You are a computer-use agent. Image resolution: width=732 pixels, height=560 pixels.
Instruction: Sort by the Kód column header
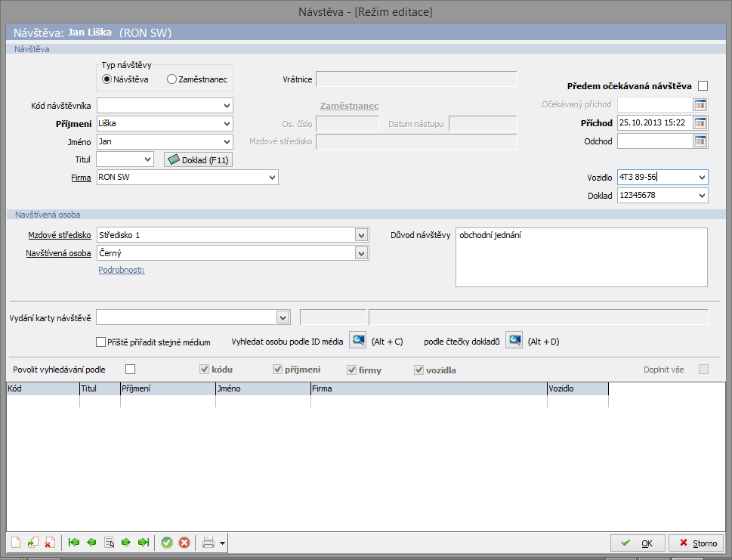point(43,388)
